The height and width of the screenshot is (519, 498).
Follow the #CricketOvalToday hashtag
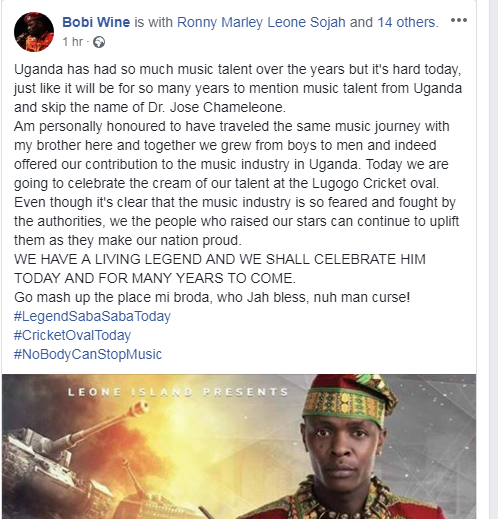click(72, 335)
